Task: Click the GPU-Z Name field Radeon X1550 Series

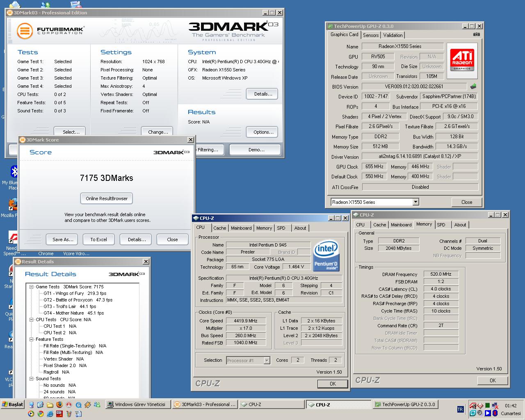Action: coord(402,46)
